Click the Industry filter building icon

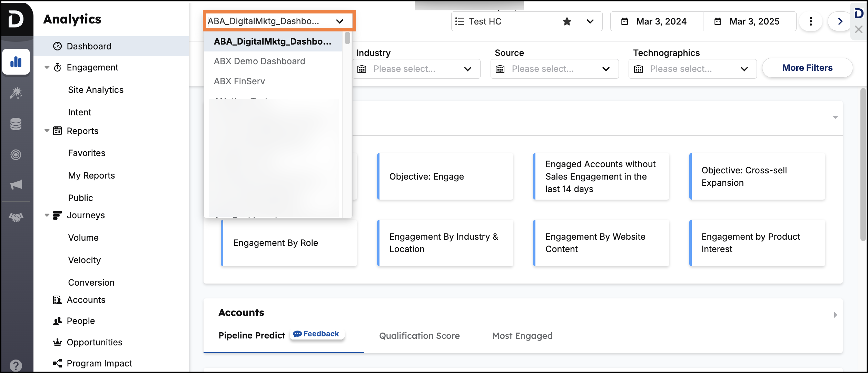click(x=362, y=69)
